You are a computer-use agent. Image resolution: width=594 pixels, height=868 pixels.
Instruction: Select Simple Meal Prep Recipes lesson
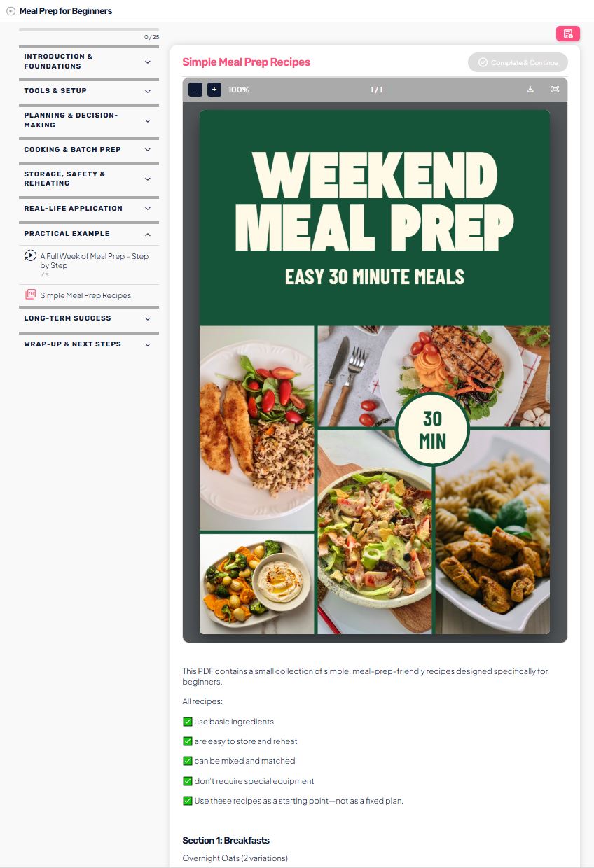(x=85, y=295)
